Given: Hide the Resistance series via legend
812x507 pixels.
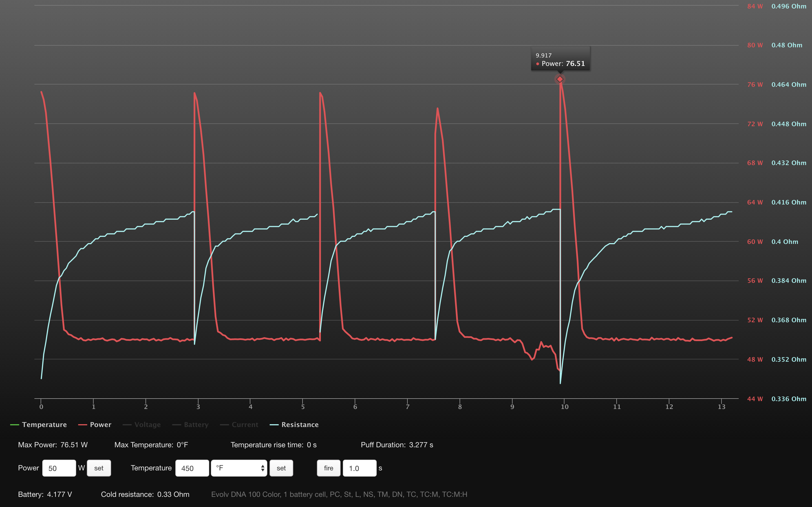Looking at the screenshot, I should [300, 424].
